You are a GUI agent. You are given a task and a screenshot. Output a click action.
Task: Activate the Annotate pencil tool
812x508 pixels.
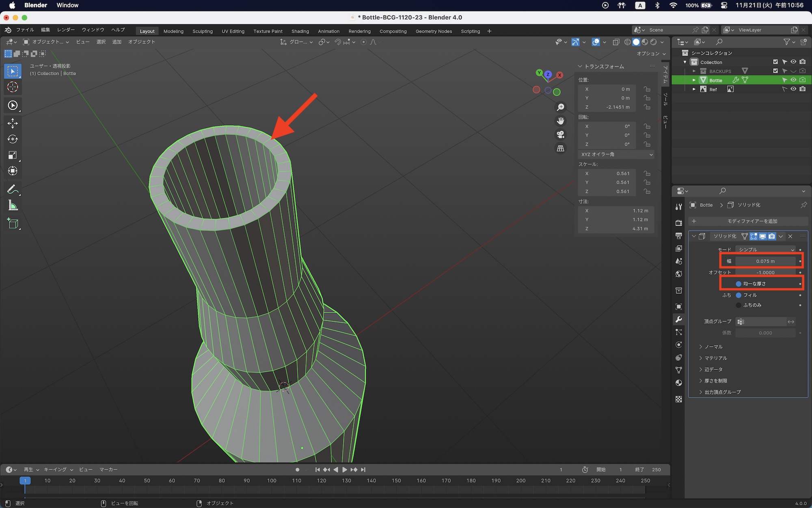pos(13,189)
